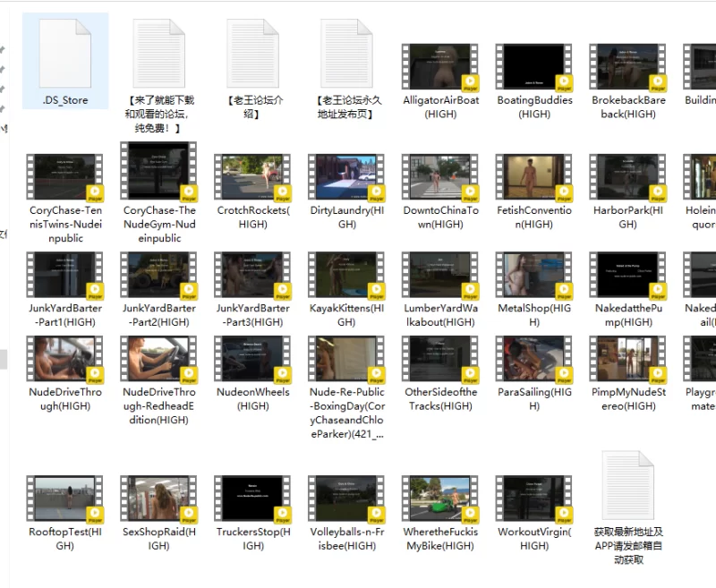Select the AlligatorAirBoat(HIGH) video file
The image size is (716, 588).
point(440,68)
